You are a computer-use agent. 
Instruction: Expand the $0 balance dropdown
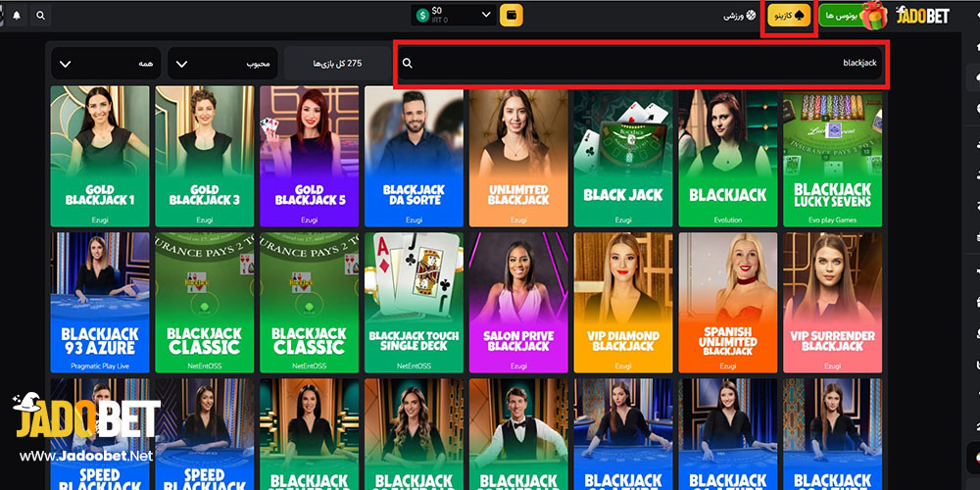click(x=454, y=15)
